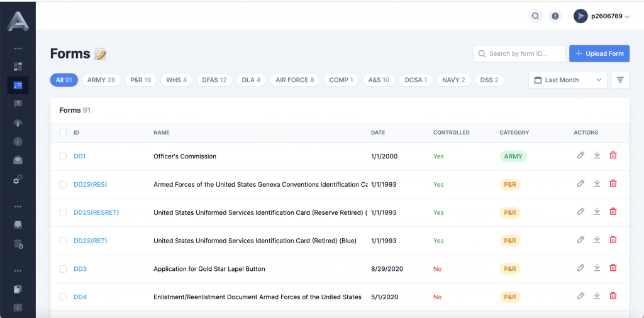Viewport: 644px width, 318px height.
Task: Open the settings gears sidebar icon
Action: coord(18,179)
